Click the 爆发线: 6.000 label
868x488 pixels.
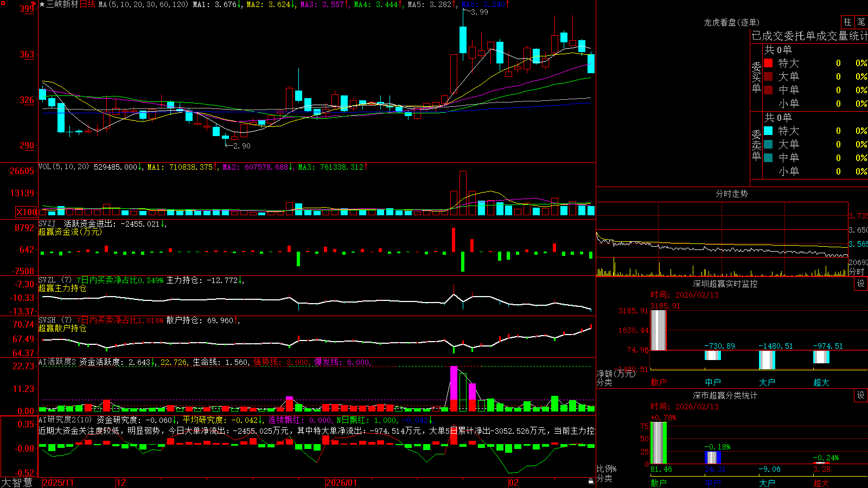[343, 362]
